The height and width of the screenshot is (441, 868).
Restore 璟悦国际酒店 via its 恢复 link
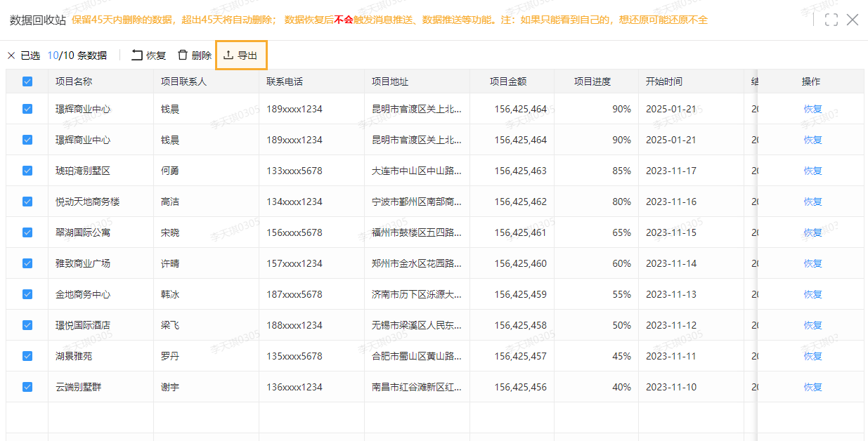(812, 325)
